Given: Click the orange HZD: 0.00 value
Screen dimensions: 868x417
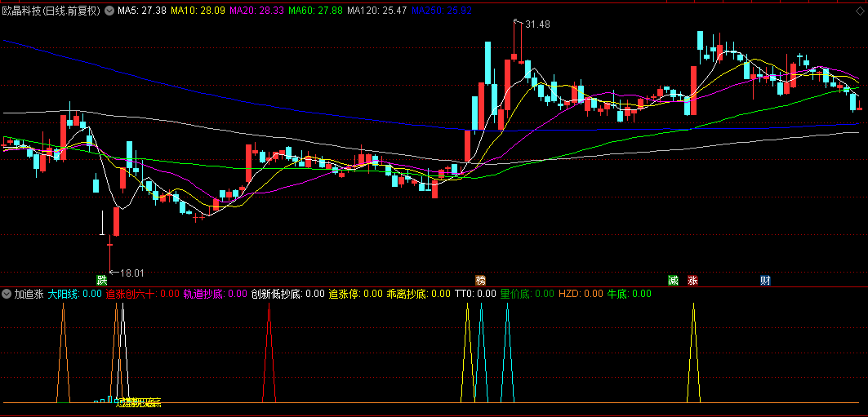Looking at the screenshot, I should (x=581, y=294).
